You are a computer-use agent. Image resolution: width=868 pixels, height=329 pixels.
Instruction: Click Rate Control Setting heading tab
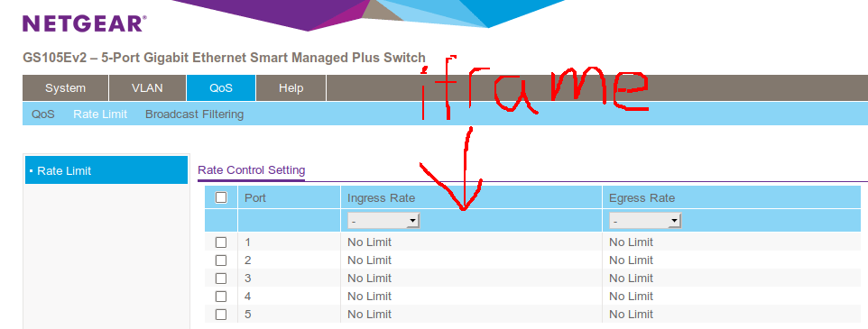click(252, 169)
